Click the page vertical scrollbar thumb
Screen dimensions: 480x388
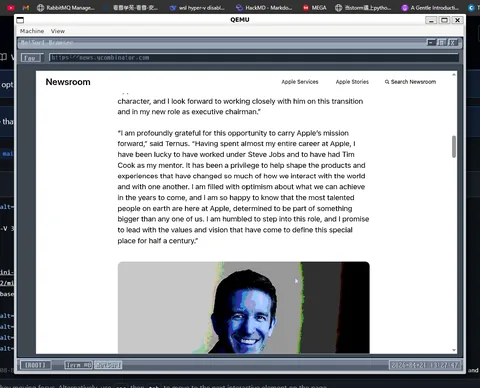click(x=454, y=146)
